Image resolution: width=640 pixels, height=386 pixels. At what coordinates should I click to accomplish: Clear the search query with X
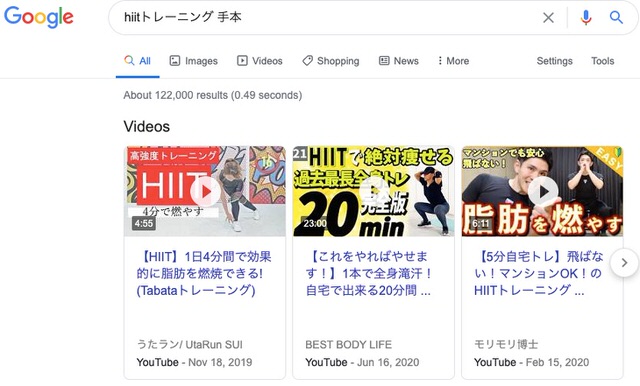pyautogui.click(x=548, y=18)
